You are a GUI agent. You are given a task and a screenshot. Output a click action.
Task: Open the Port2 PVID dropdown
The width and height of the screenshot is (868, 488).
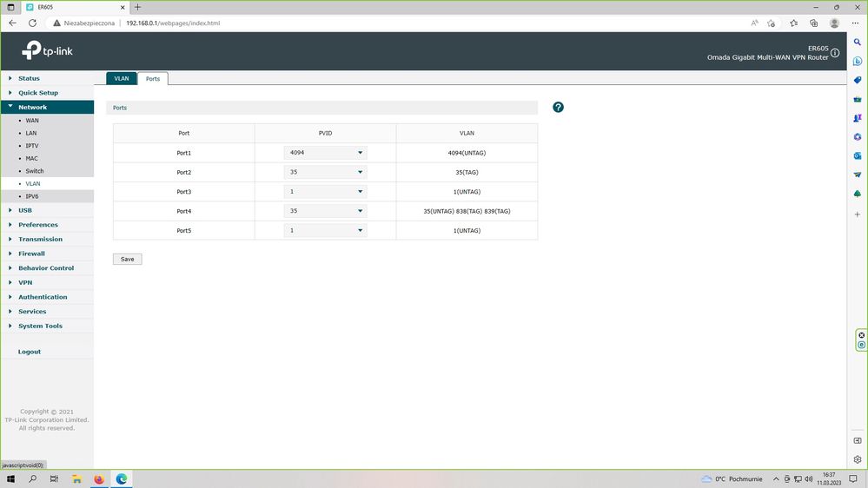[325, 172]
